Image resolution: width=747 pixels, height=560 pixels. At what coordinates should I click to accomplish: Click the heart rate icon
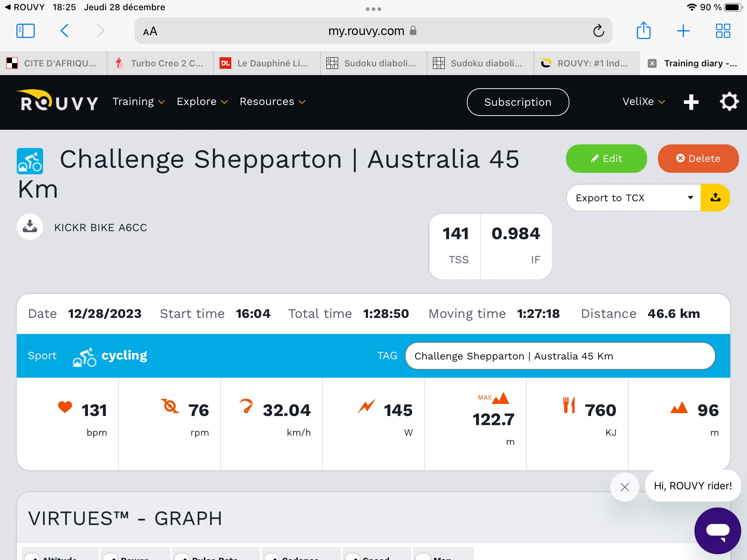(x=65, y=407)
